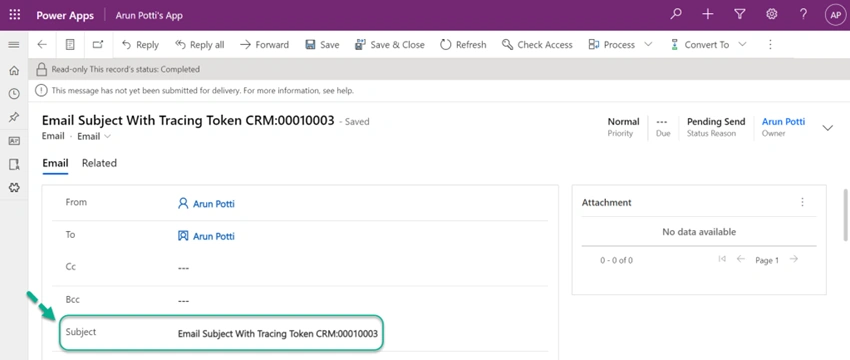Click the Normal priority value
This screenshot has height=360, width=850.
(623, 122)
